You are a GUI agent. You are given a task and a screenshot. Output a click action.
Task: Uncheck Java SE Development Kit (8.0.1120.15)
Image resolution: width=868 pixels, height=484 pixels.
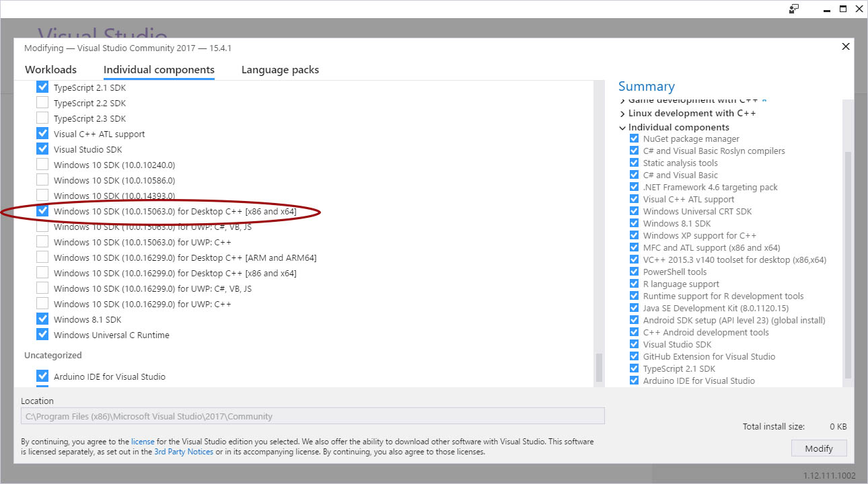pos(634,309)
